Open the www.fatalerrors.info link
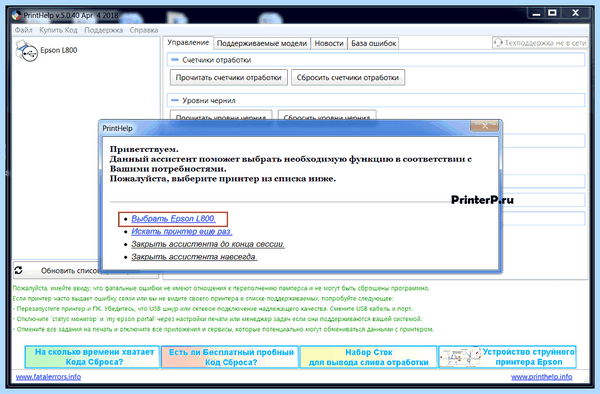Image resolution: width=600 pixels, height=394 pixels. pos(48,377)
